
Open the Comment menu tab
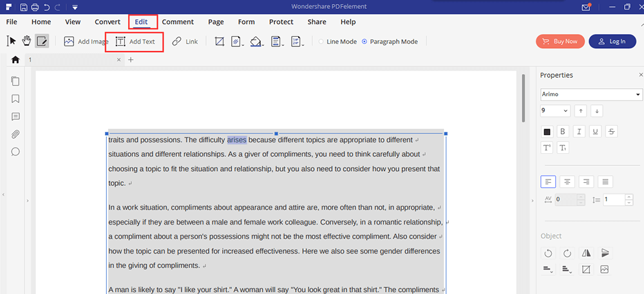(x=178, y=22)
